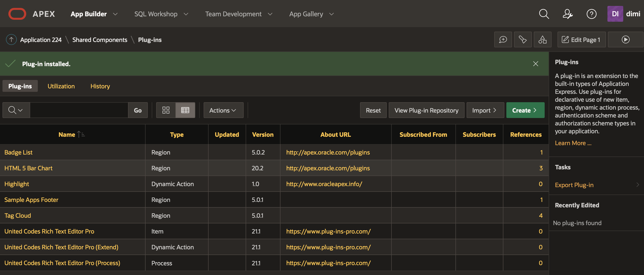Open the HTML 5 Bar Chart plug-in
Viewport: 644px width, 275px height.
[x=28, y=168]
